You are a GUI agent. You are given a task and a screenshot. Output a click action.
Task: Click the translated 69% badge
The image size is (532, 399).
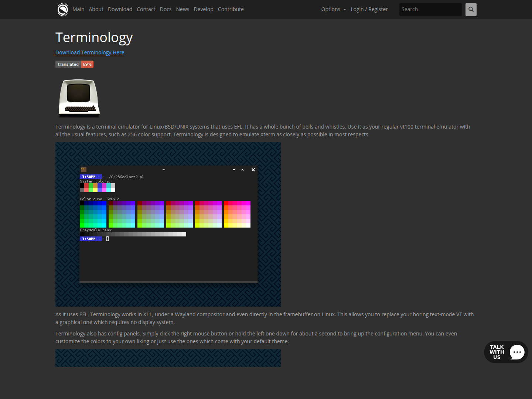[74, 64]
